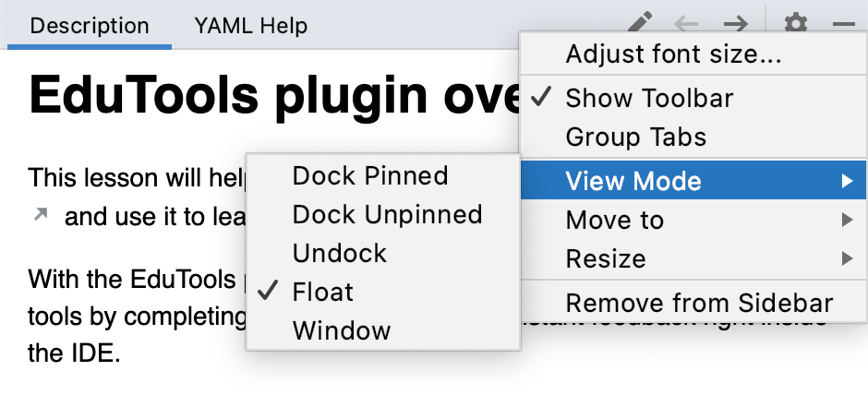Choose Window view mode
Image resolution: width=868 pixels, height=395 pixels.
pyautogui.click(x=383, y=330)
